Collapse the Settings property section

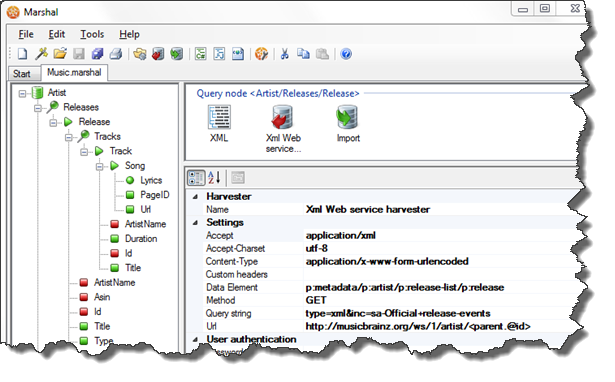tap(195, 223)
